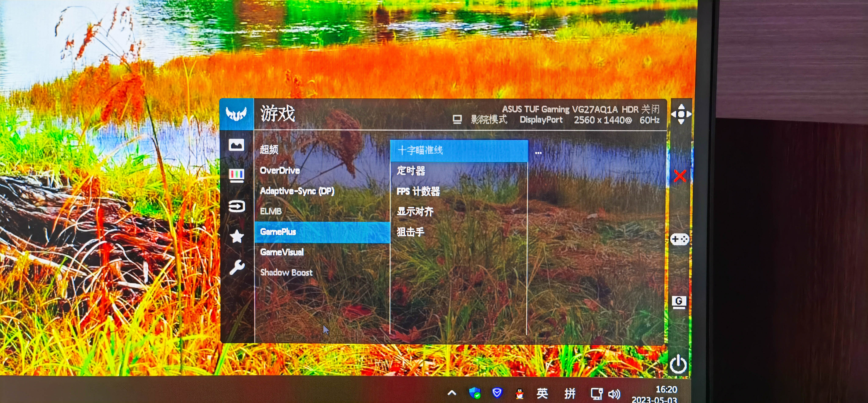Viewport: 868px width, 403px height.
Task: Open the 超频 overclocking option
Action: 269,150
